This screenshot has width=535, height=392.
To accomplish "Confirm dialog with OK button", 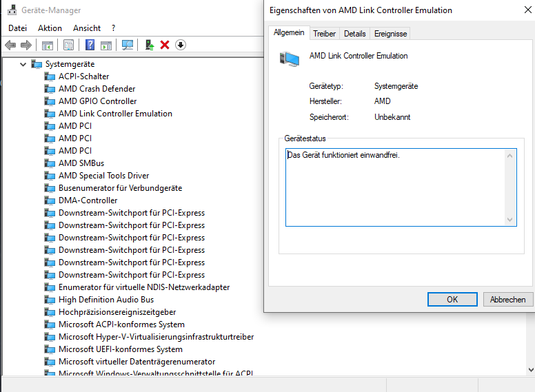I will coord(452,299).
